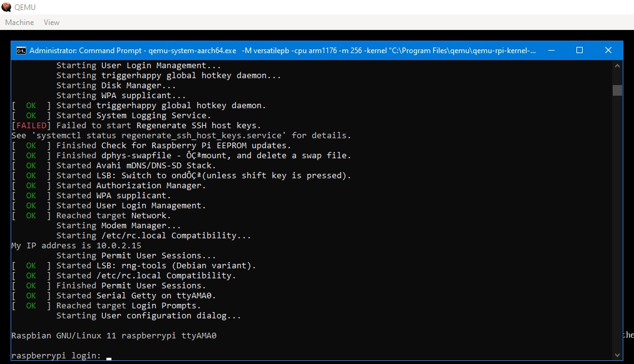Click the 'raspberrypi login:' prompt
The width and height of the screenshot is (634, 364).
(56, 356)
